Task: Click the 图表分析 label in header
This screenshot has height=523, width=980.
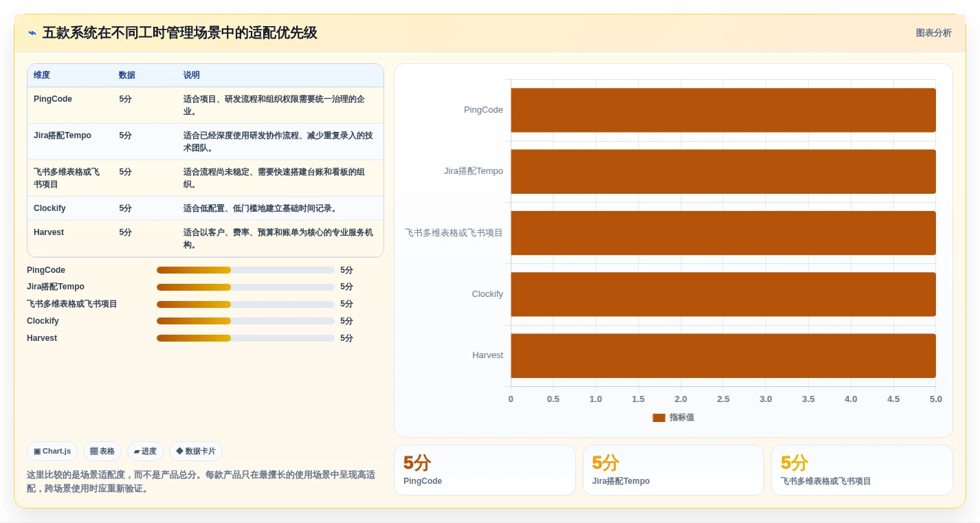Action: tap(933, 33)
